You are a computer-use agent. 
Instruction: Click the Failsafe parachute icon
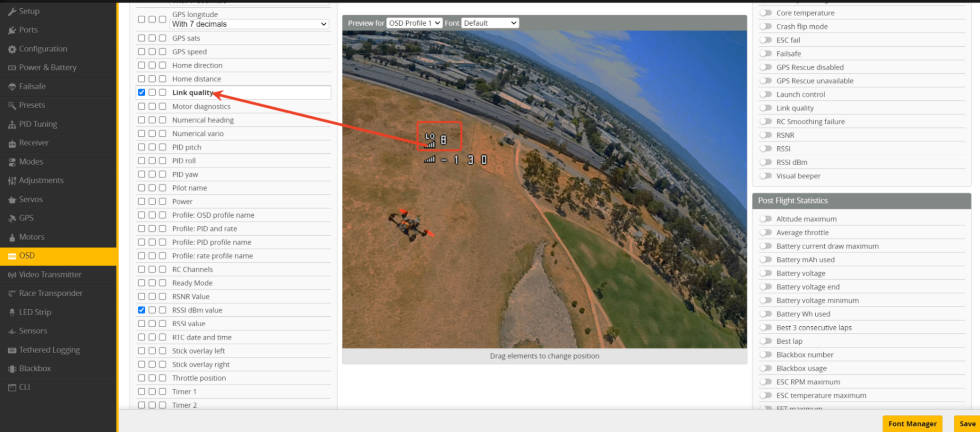point(12,87)
